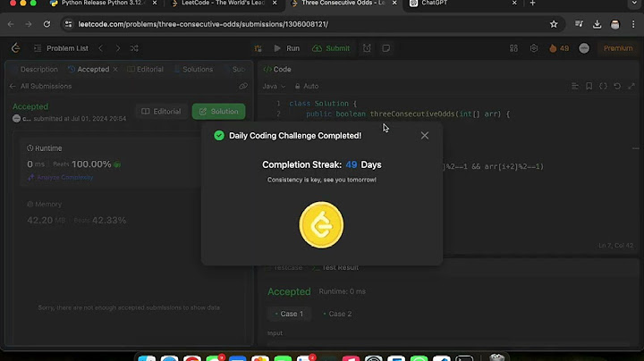Viewport: 644px width, 361px height.
Task: Switch to Solutions tab
Action: pyautogui.click(x=193, y=70)
